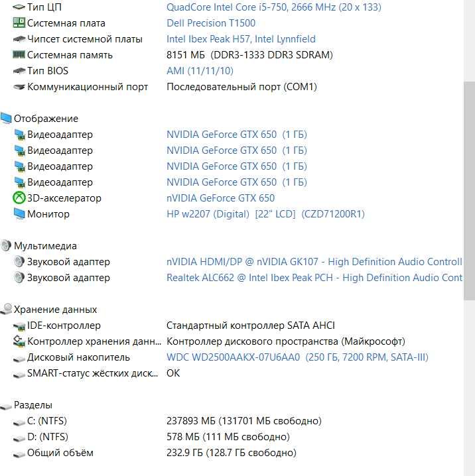
Task: Select the Последовательный порт (COM1) value
Action: (x=241, y=87)
